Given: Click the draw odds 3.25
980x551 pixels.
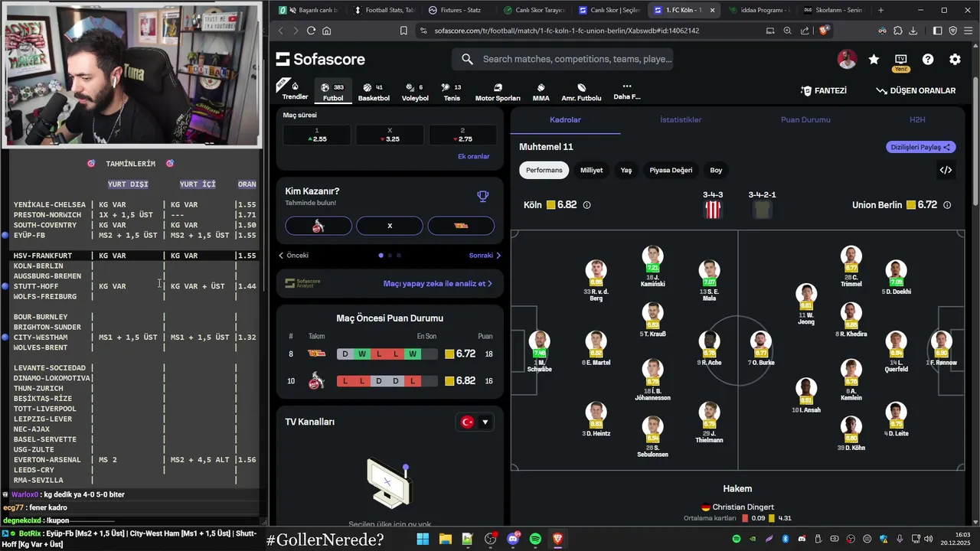Looking at the screenshot, I should [x=390, y=135].
